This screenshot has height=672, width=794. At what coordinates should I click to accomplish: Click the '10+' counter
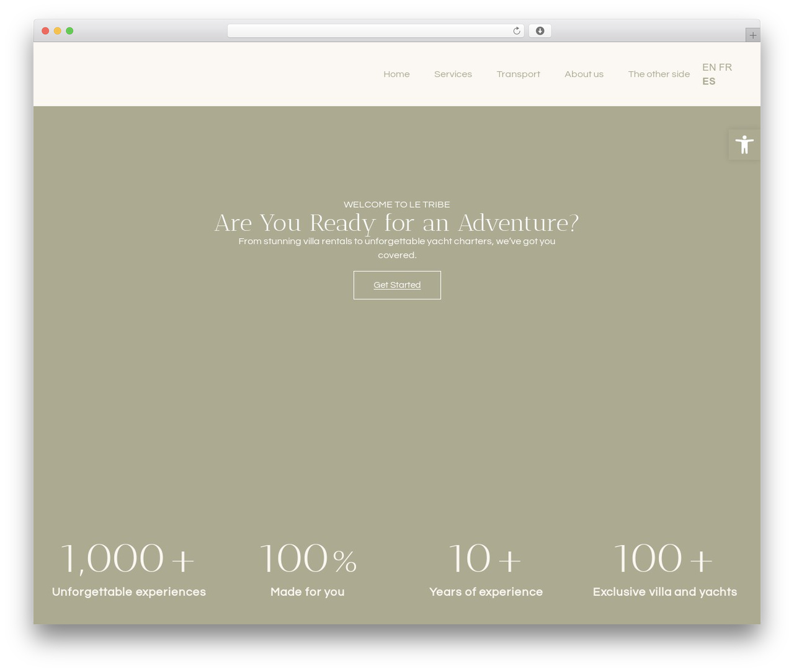click(x=485, y=558)
